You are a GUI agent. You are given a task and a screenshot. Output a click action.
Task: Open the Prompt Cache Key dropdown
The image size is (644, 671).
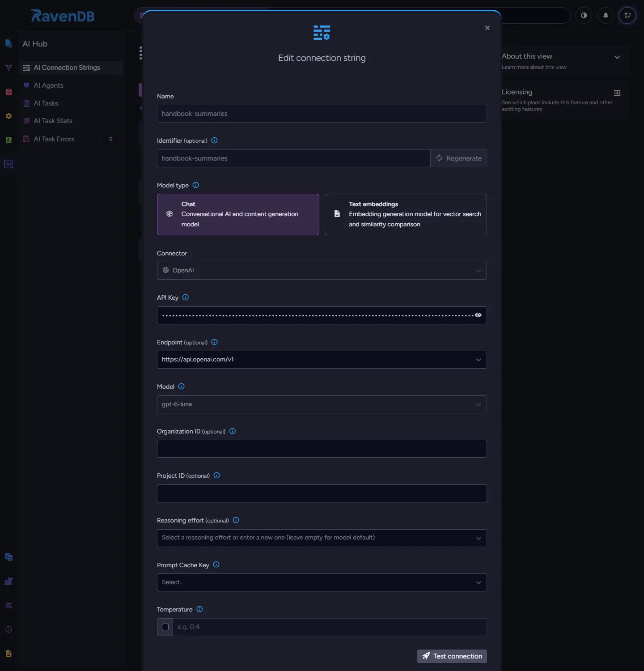(322, 582)
